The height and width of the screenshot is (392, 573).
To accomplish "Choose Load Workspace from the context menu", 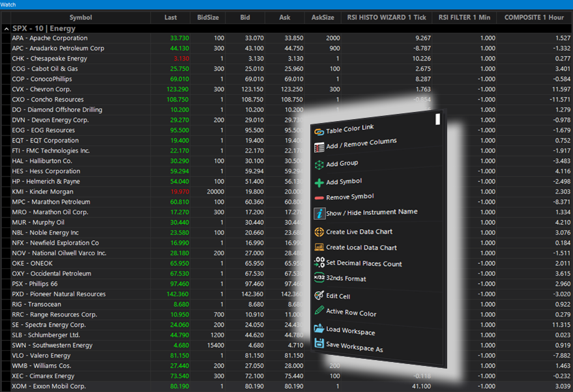I will (350, 331).
